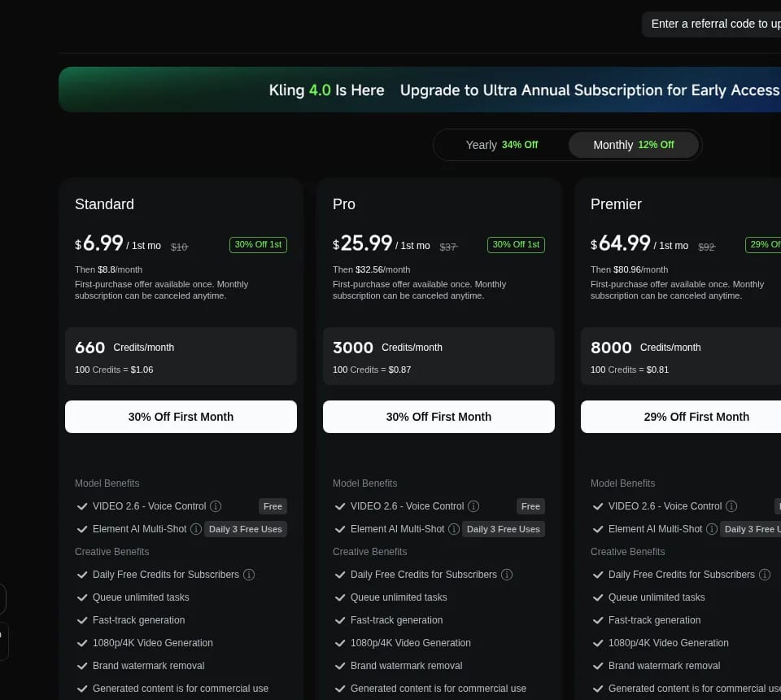Open info for Pro Daily Free Credits

(507, 575)
